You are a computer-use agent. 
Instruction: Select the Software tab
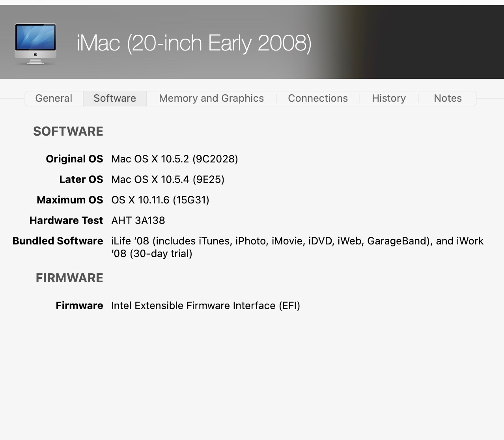(115, 98)
